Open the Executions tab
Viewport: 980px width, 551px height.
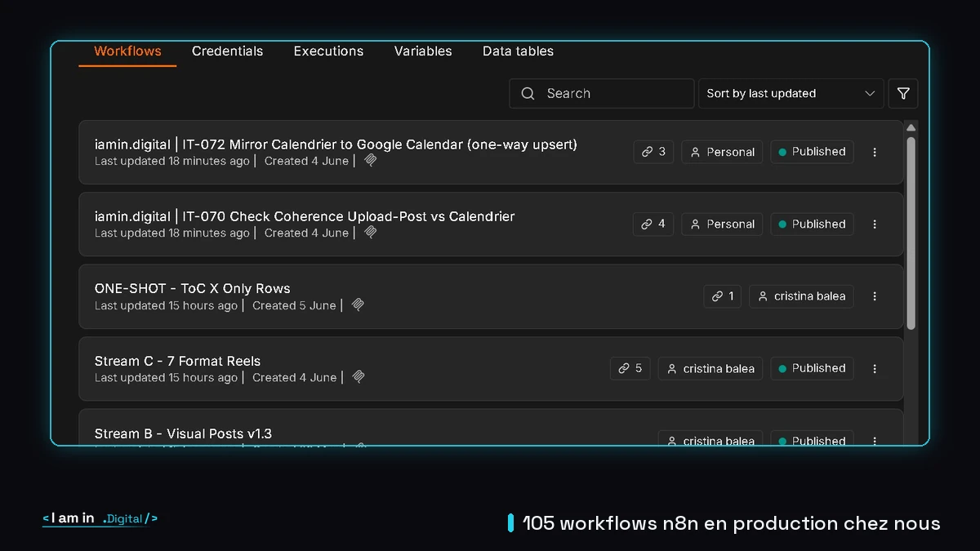(x=328, y=51)
